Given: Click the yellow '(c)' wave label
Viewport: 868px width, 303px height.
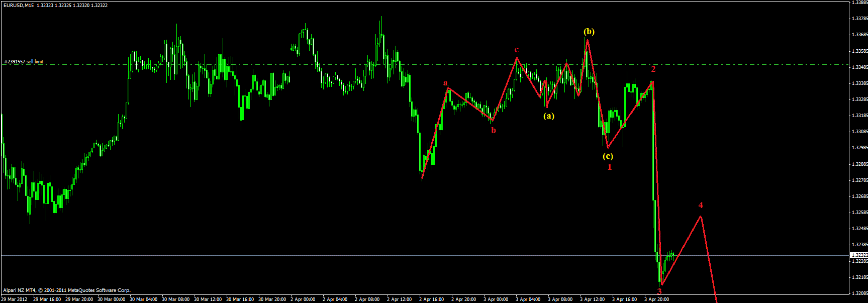Looking at the screenshot, I should tap(608, 156).
